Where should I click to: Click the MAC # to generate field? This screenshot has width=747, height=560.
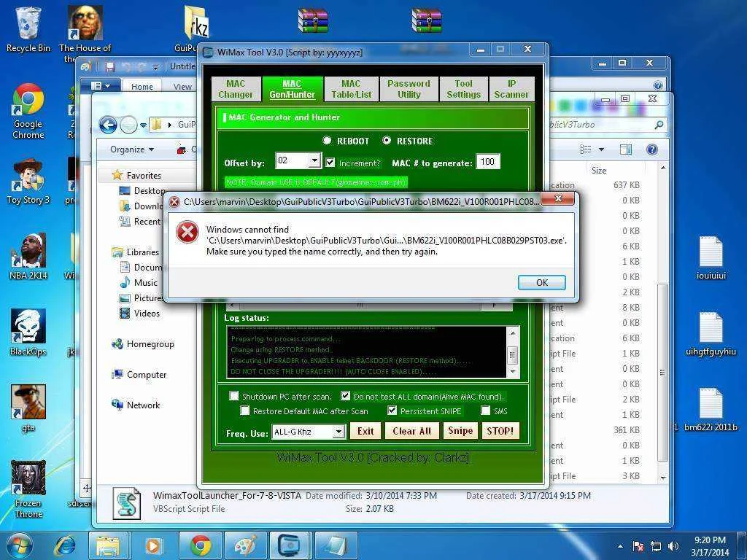click(488, 161)
